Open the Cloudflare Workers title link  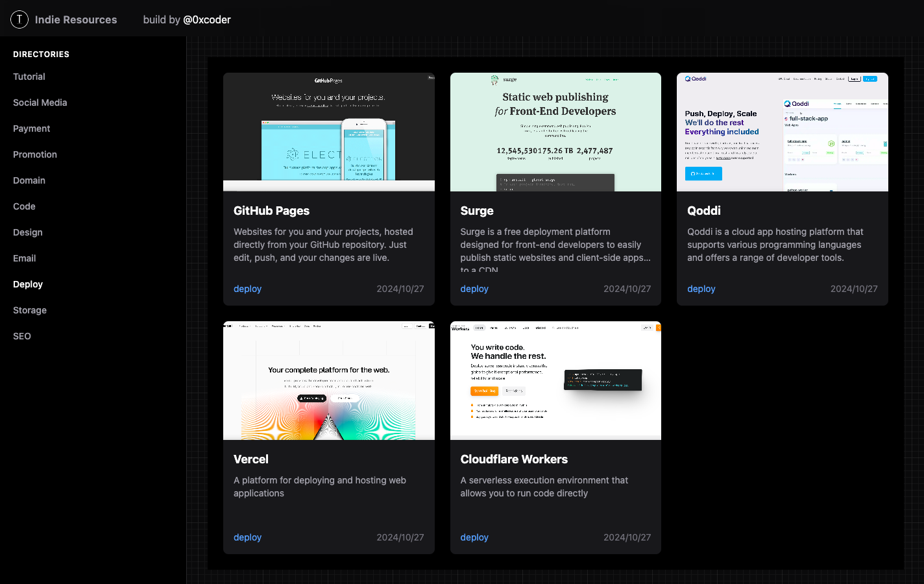click(514, 459)
